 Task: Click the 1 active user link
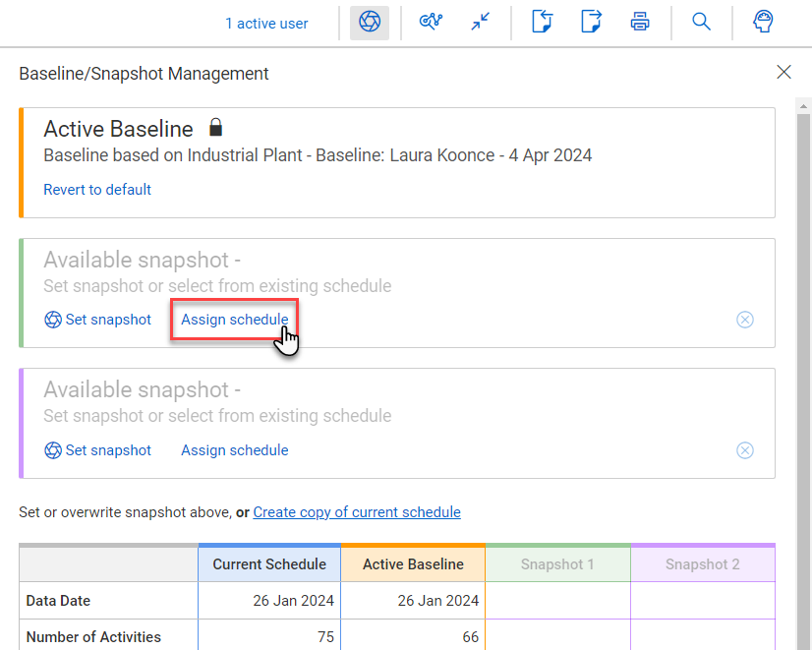pos(266,23)
